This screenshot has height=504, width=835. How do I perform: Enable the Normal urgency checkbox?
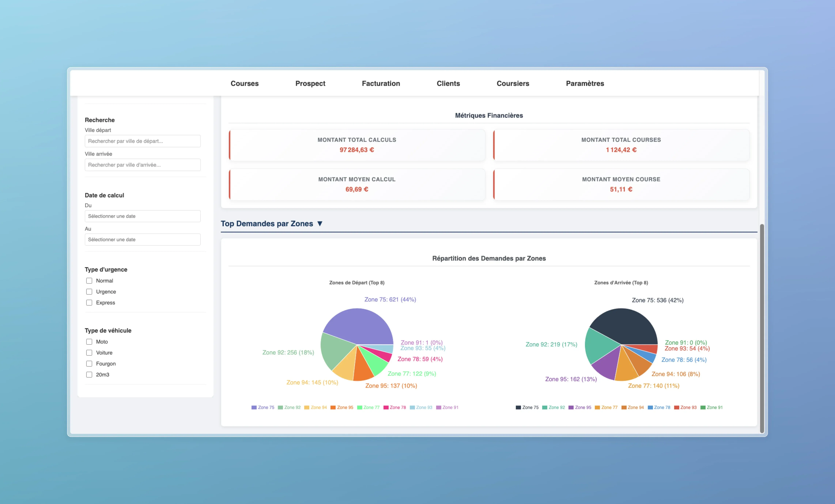click(x=89, y=281)
